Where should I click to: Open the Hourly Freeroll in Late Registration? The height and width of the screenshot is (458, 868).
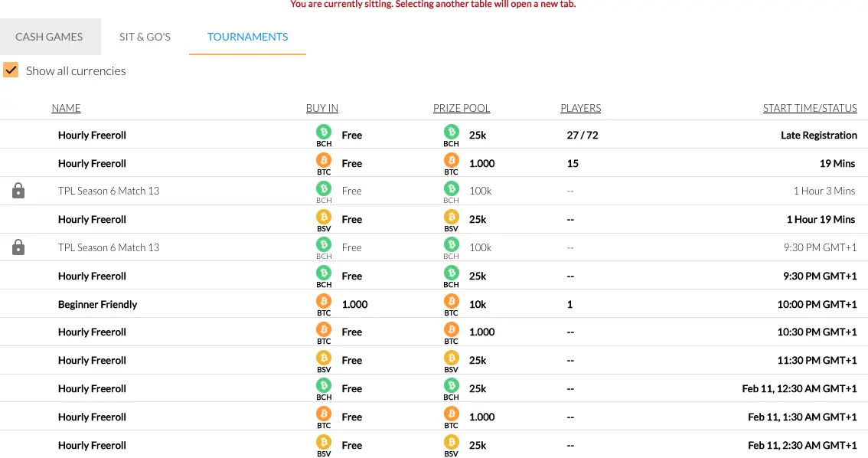coord(434,135)
